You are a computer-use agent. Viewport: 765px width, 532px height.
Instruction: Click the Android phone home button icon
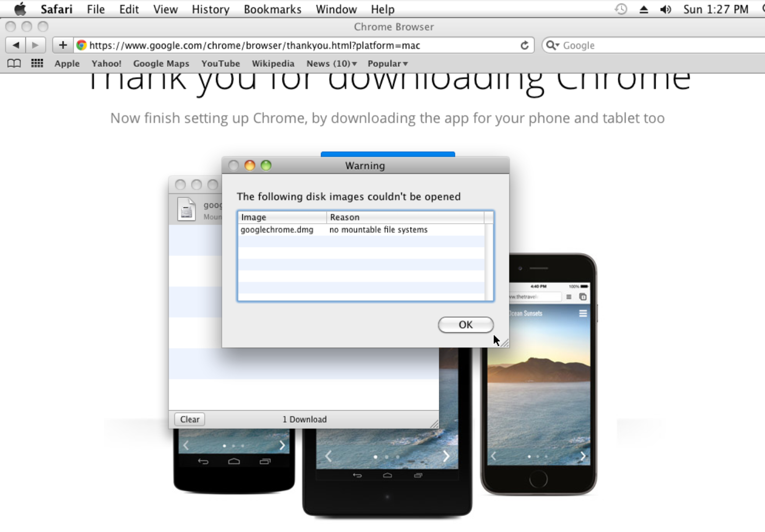234,462
